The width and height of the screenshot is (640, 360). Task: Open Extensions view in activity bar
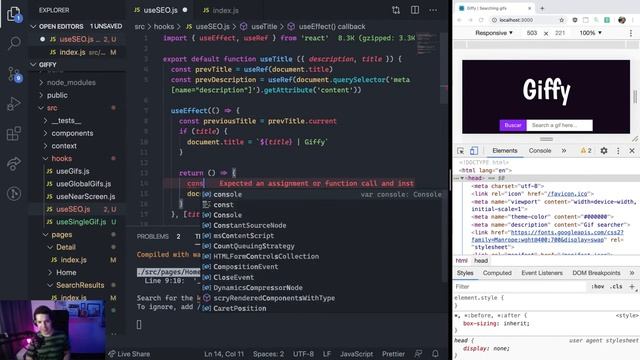14,133
